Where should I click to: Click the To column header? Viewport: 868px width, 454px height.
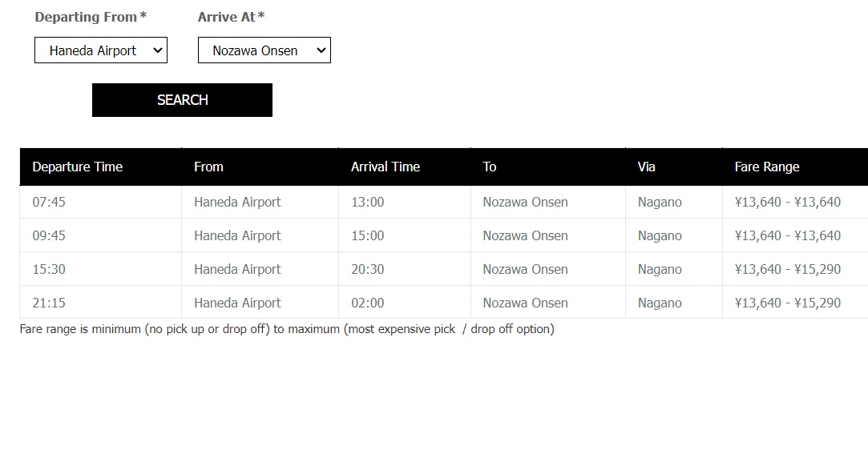(490, 167)
